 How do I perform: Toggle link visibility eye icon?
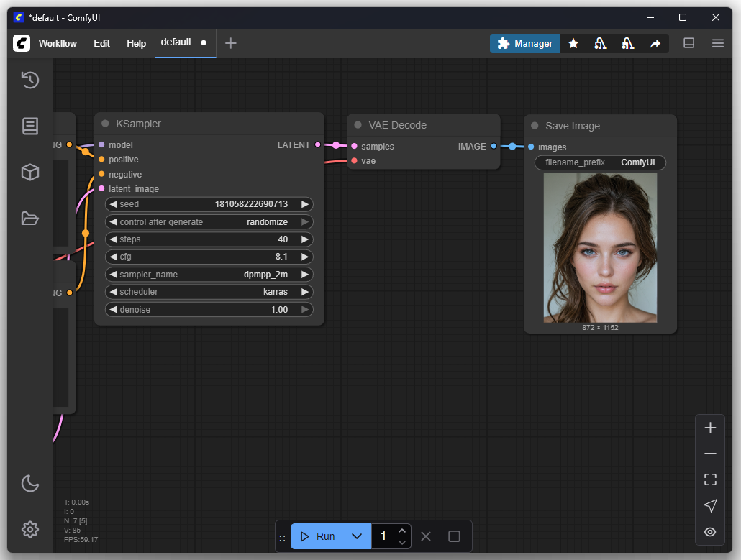(x=710, y=532)
